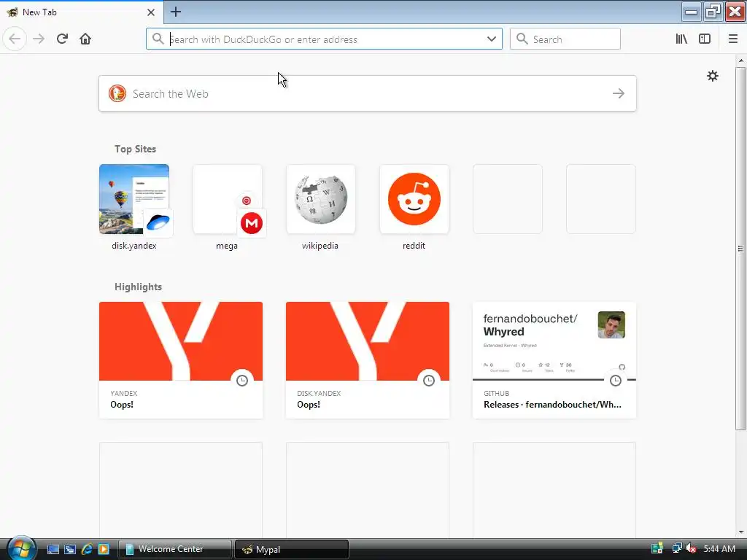This screenshot has width=747, height=560.
Task: Go back to the previous page
Action: 15,39
